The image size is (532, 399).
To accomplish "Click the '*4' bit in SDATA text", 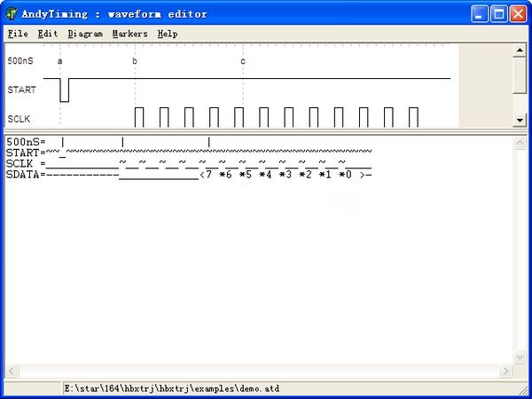I will point(266,175).
